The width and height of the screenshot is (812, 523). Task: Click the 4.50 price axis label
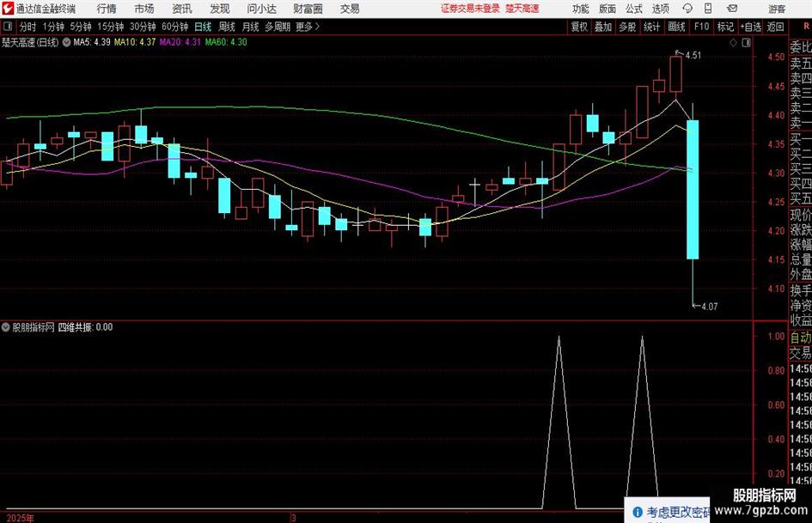coord(776,57)
